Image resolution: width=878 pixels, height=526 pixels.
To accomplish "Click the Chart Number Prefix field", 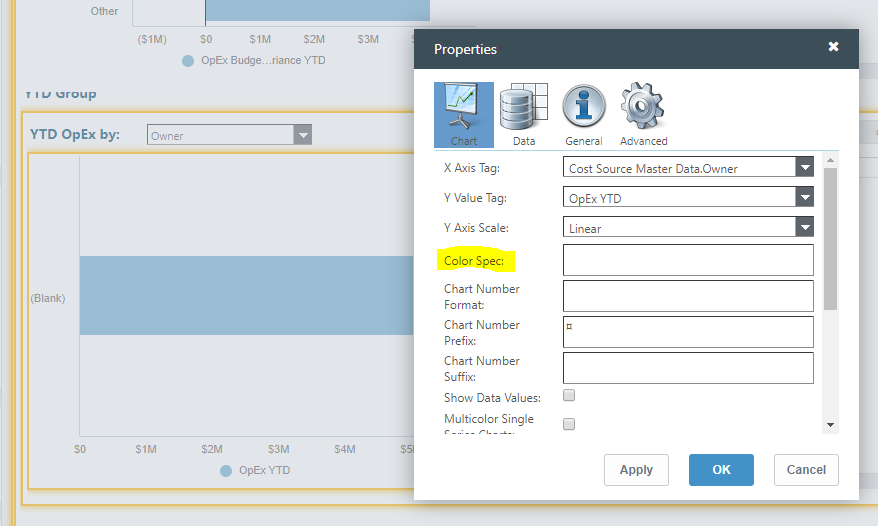I will click(688, 332).
